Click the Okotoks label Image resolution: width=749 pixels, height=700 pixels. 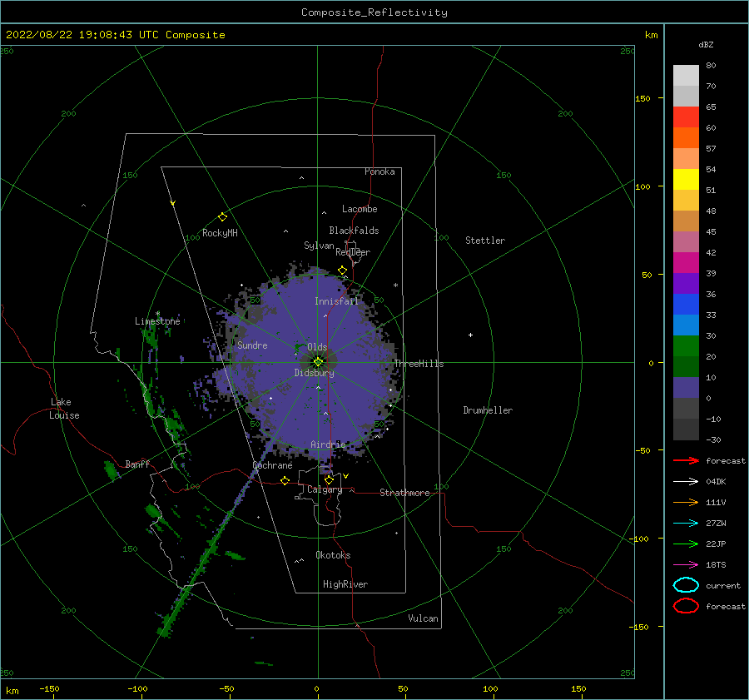(333, 555)
